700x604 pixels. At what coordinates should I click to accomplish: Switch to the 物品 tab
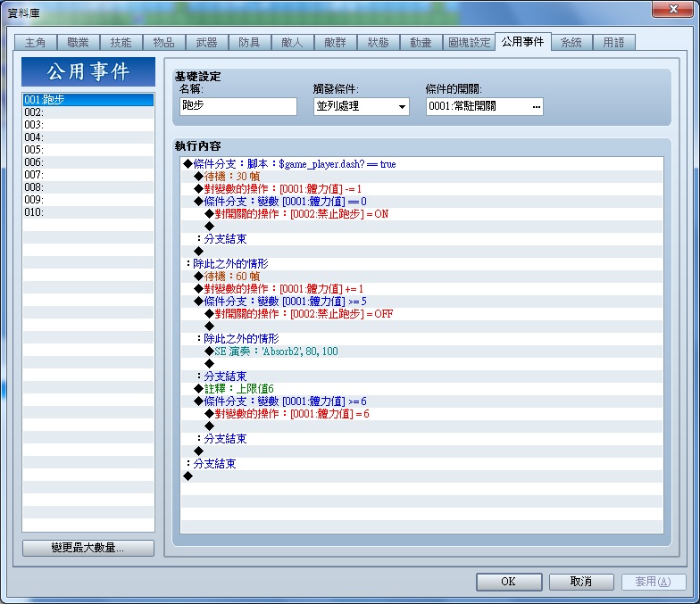[x=164, y=43]
